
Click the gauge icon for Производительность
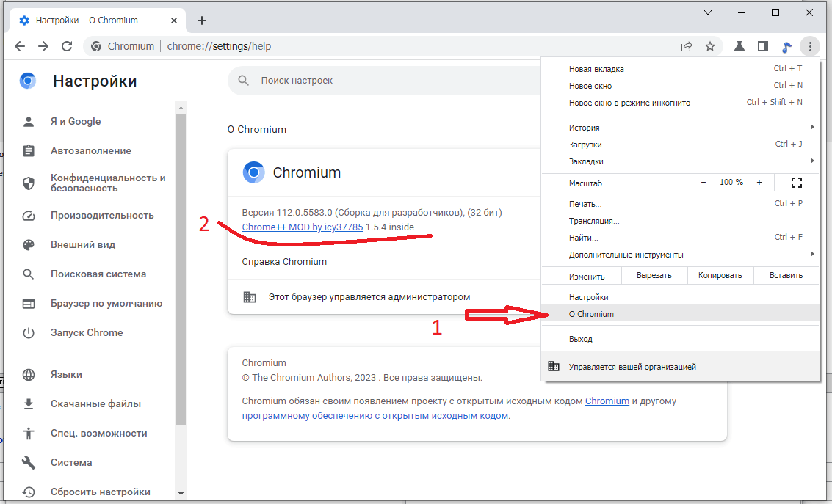click(x=29, y=216)
